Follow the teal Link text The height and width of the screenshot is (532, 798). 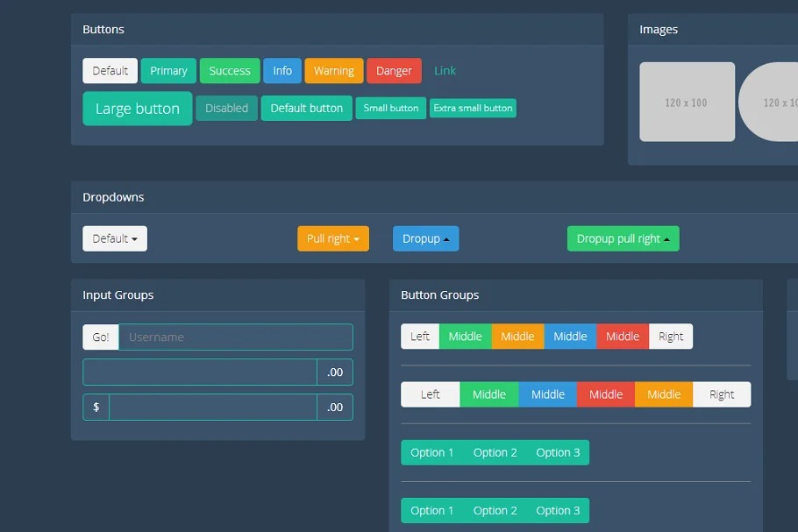tap(445, 71)
